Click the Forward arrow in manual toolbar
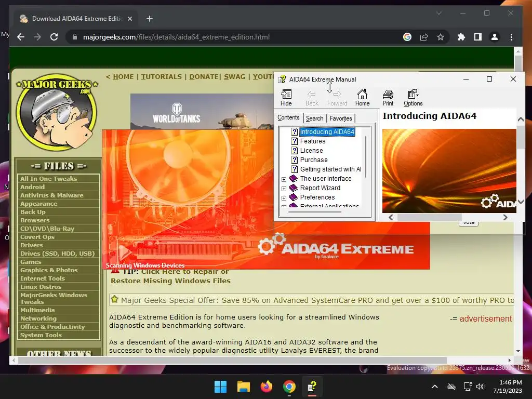This screenshot has width=532, height=399. [x=337, y=98]
